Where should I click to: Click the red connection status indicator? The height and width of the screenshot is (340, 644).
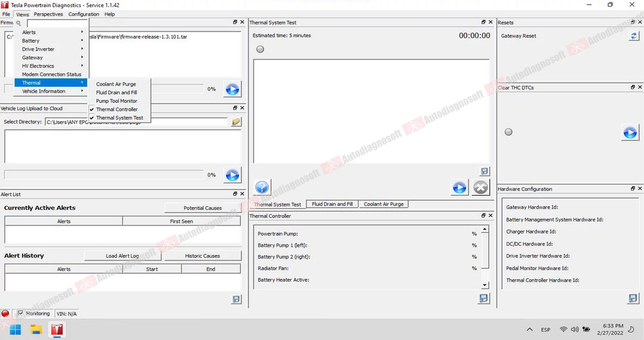tap(5, 313)
